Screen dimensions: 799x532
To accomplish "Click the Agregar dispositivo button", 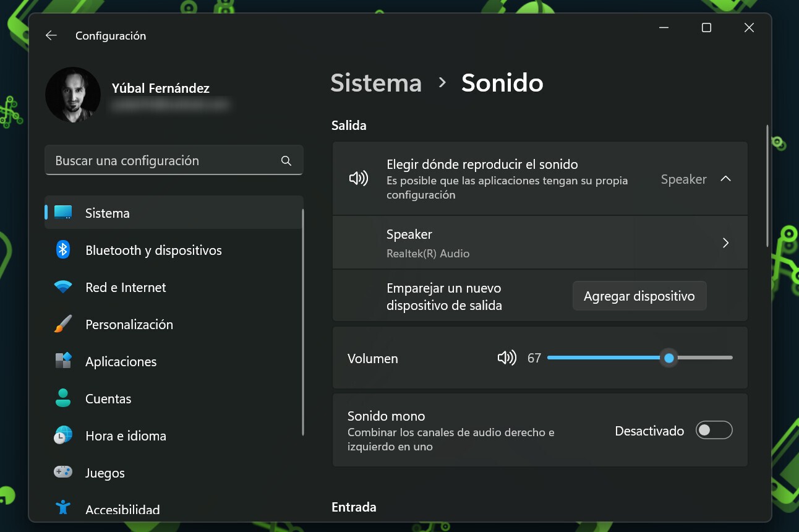I will pyautogui.click(x=639, y=296).
